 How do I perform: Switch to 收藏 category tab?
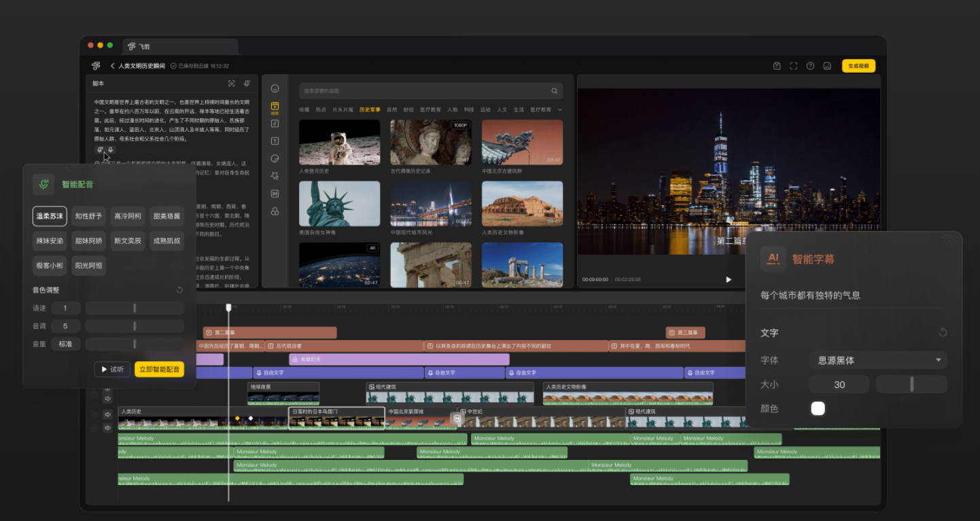[x=304, y=109]
